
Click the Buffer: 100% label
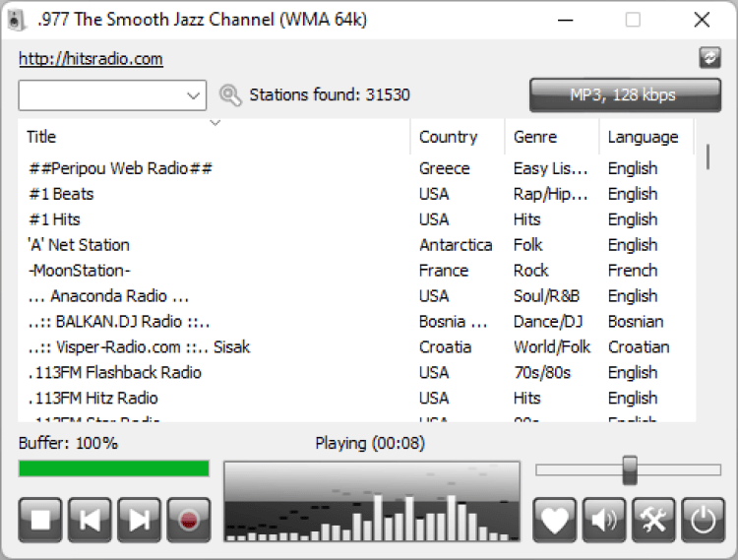[x=68, y=443]
